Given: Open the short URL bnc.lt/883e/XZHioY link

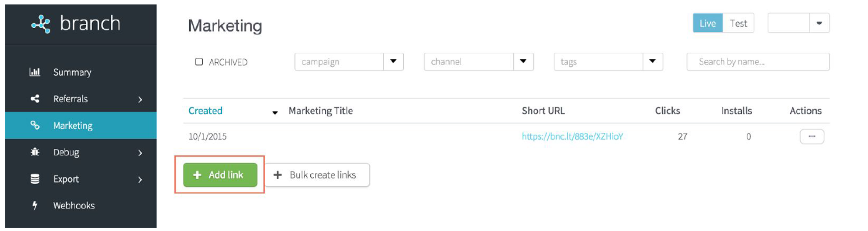Looking at the screenshot, I should pos(573,136).
